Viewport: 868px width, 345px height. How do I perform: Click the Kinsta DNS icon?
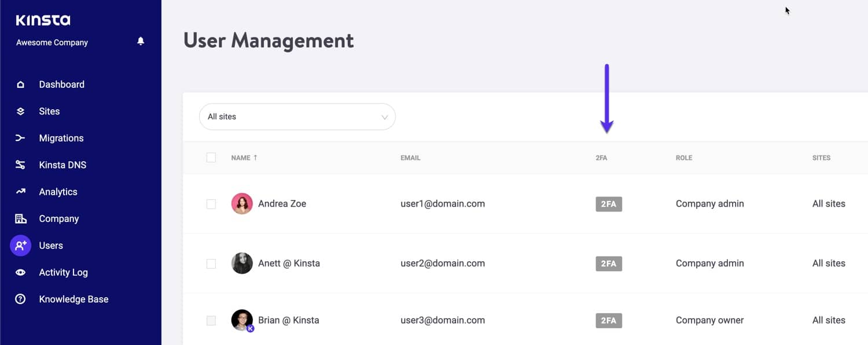[x=21, y=165]
